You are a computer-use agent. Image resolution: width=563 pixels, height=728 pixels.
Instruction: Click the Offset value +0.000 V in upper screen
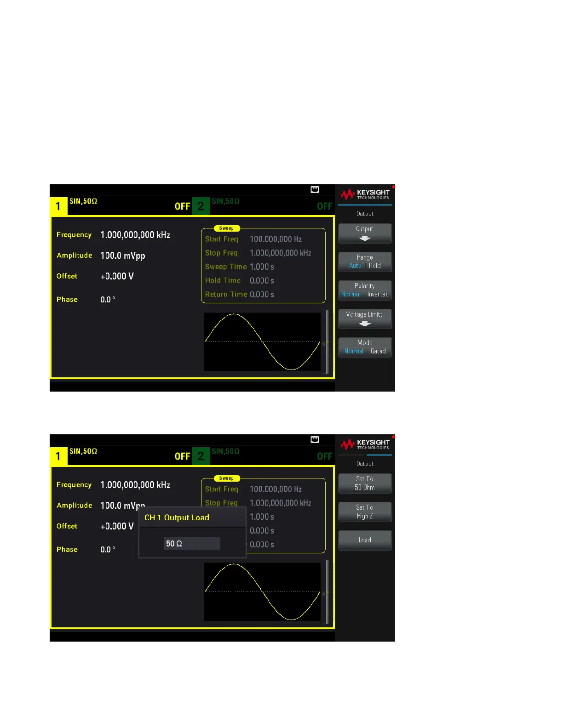[x=117, y=276]
